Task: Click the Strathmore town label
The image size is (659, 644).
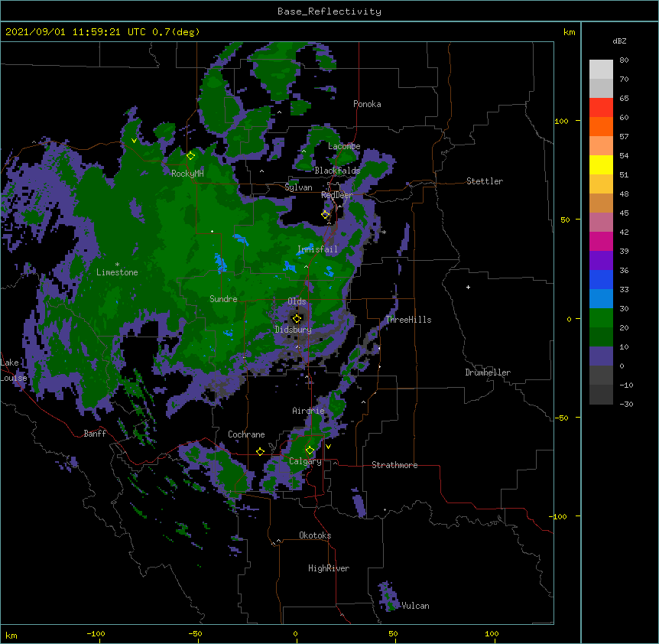Action: (x=394, y=465)
